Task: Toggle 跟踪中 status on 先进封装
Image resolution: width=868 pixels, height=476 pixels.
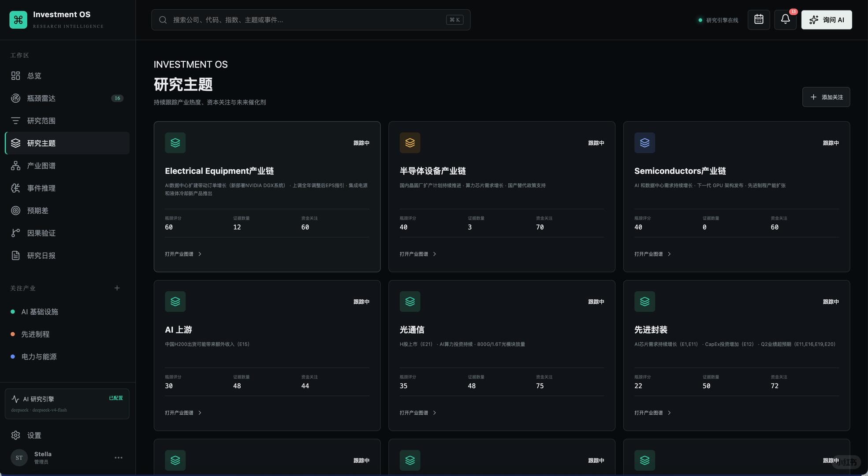Action: coord(831,302)
